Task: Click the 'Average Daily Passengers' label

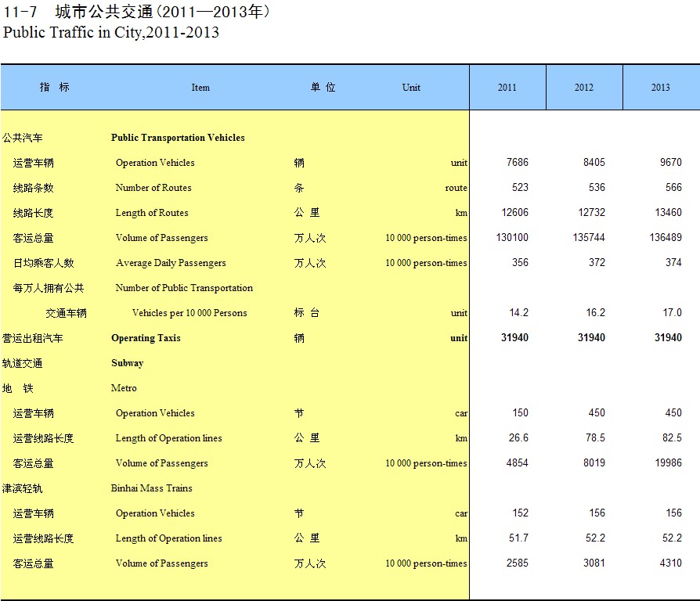Action: [x=171, y=263]
